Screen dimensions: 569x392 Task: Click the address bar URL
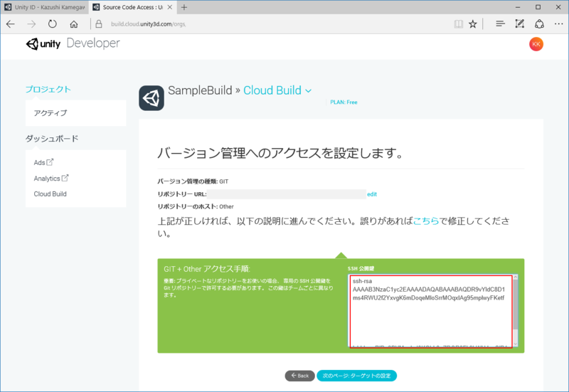pos(148,24)
